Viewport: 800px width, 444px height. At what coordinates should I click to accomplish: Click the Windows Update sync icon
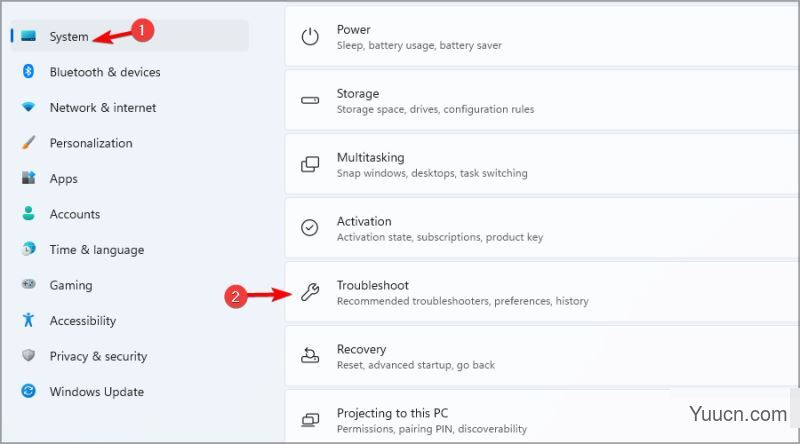coord(29,391)
